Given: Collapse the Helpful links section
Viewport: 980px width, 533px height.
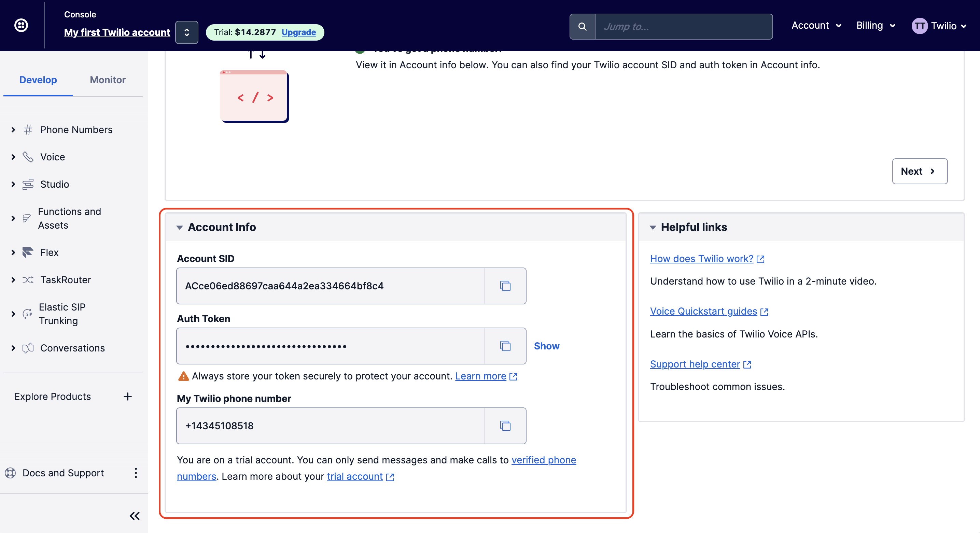Looking at the screenshot, I should point(653,227).
